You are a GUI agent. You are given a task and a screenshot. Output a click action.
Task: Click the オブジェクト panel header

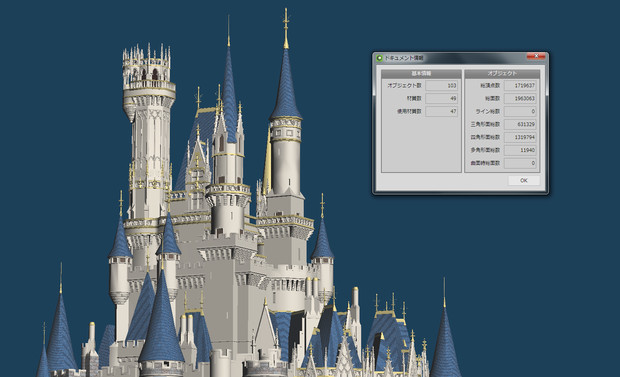tap(502, 74)
